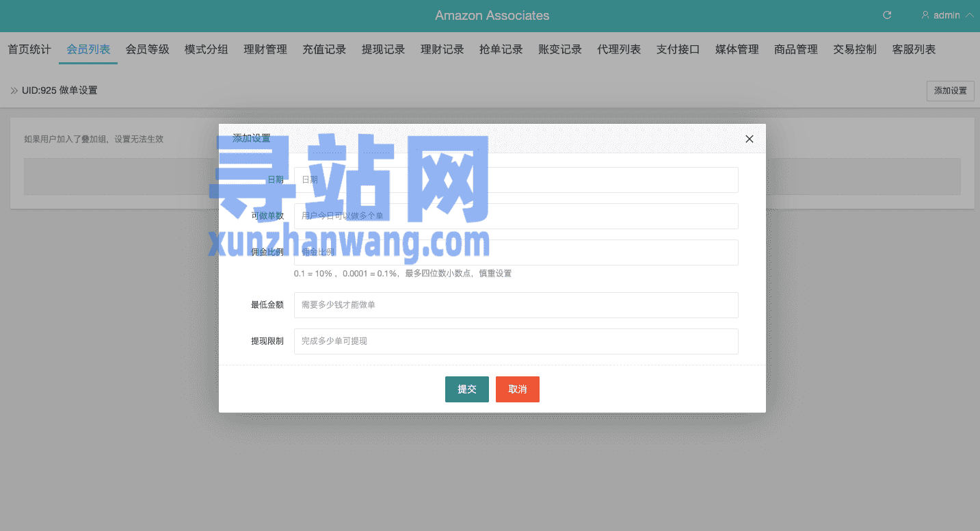Expand the admin account dropdown arrow

[969, 15]
